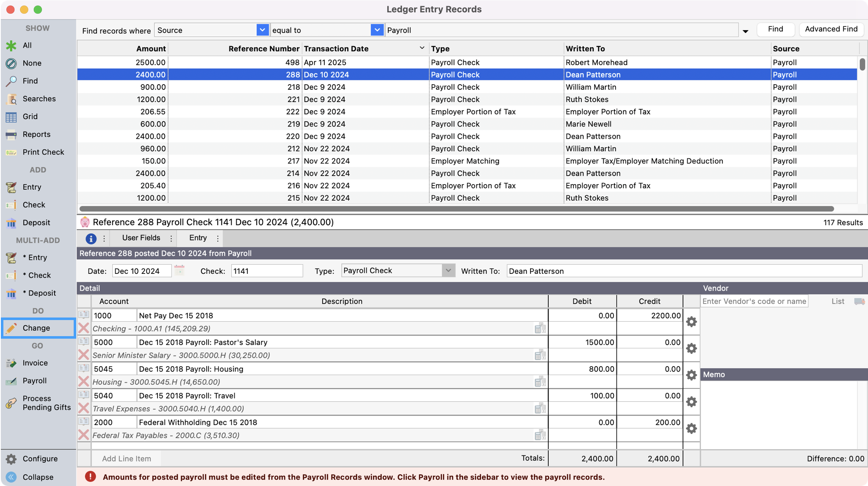Open Payroll from the sidebar
This screenshot has height=486, width=868.
[34, 381]
